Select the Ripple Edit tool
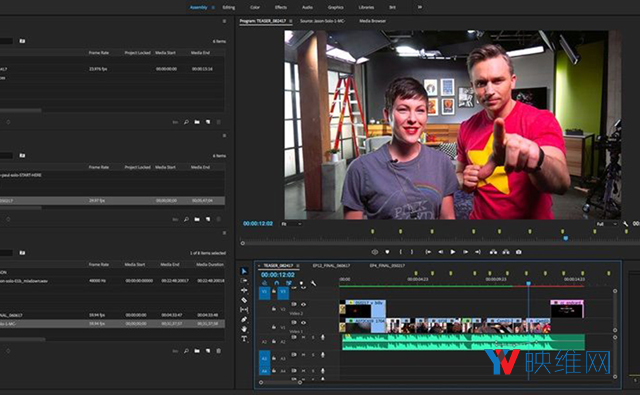Image resolution: width=640 pixels, height=395 pixels. pyautogui.click(x=244, y=290)
